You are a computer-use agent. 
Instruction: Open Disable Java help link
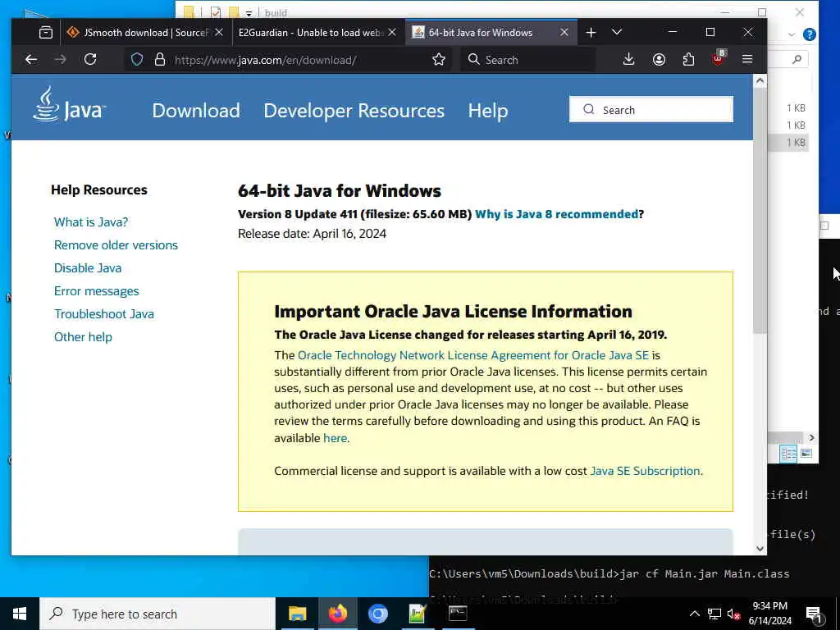click(x=88, y=268)
